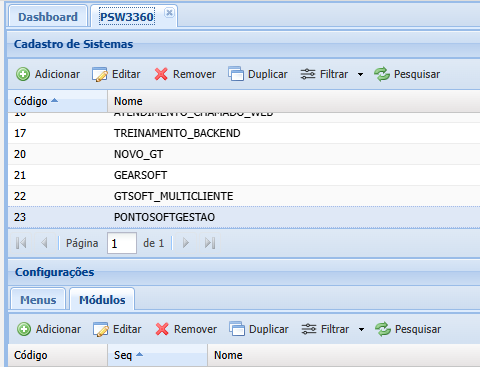Viewport: 480px width, 367px height.
Task: Sort modules grid by Código header
Action: [58, 355]
